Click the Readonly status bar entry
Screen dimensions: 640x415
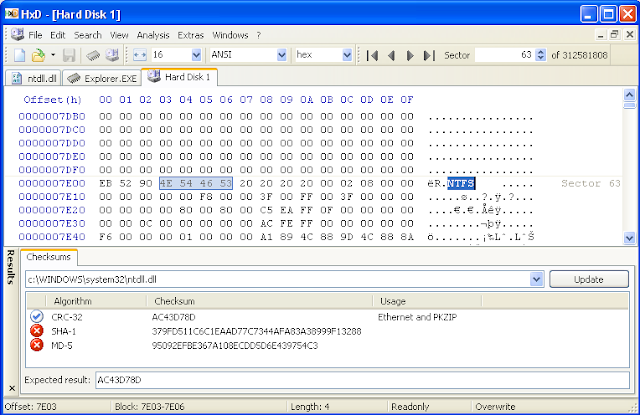pos(410,407)
